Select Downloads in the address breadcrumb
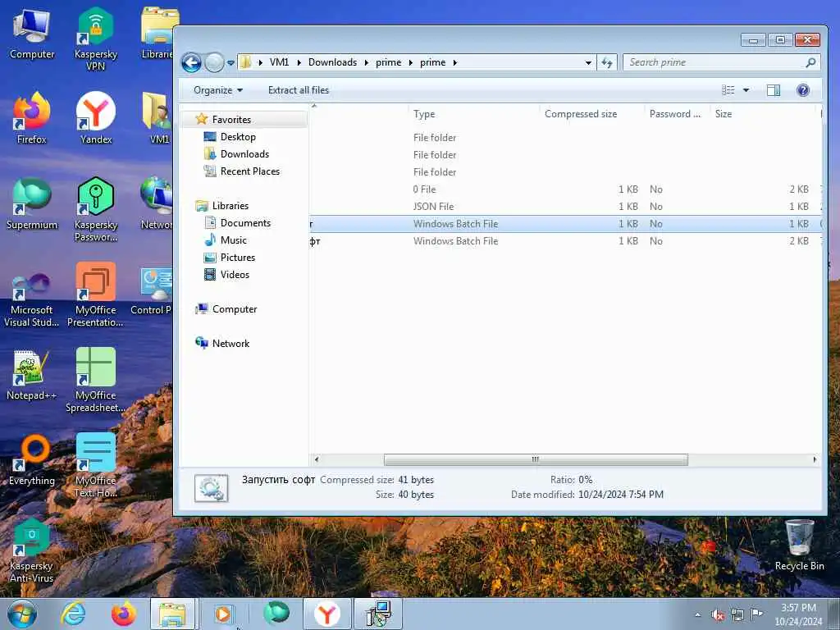This screenshot has height=630, width=840. tap(332, 62)
